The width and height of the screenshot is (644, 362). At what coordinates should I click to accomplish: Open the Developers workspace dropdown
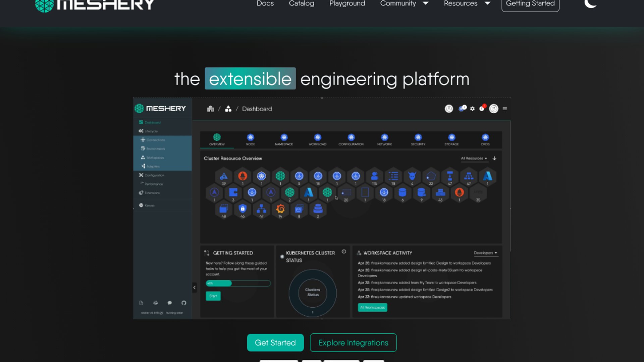coord(485,253)
